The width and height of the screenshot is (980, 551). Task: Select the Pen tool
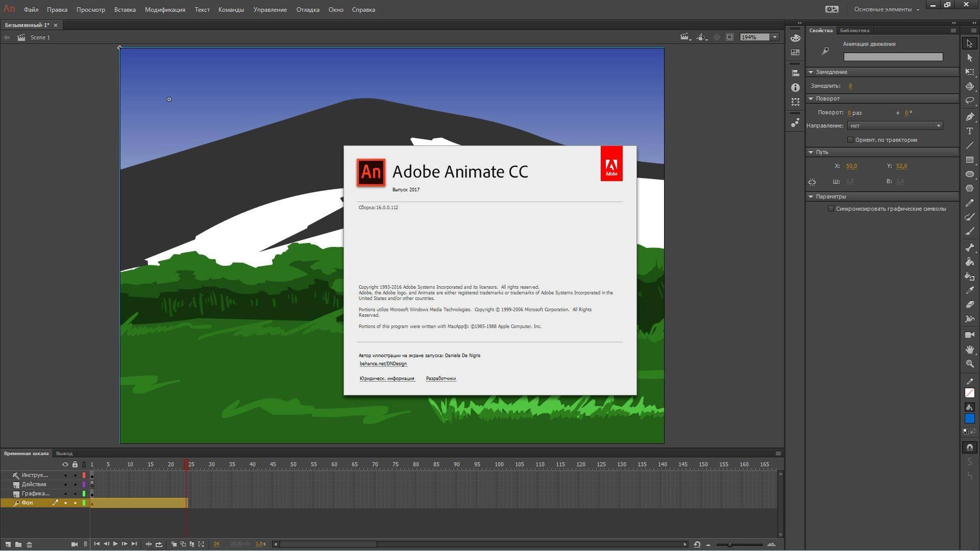(x=969, y=117)
